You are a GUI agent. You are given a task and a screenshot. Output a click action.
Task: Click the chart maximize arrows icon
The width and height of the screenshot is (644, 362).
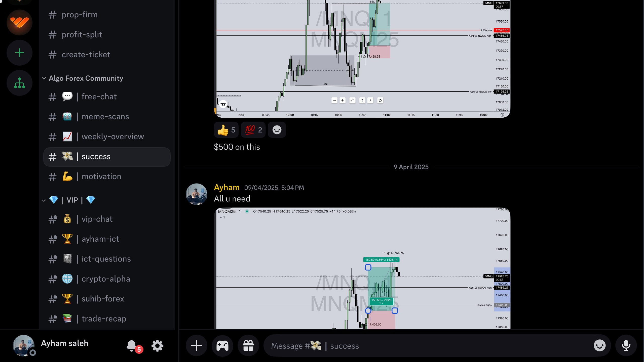coord(352,100)
